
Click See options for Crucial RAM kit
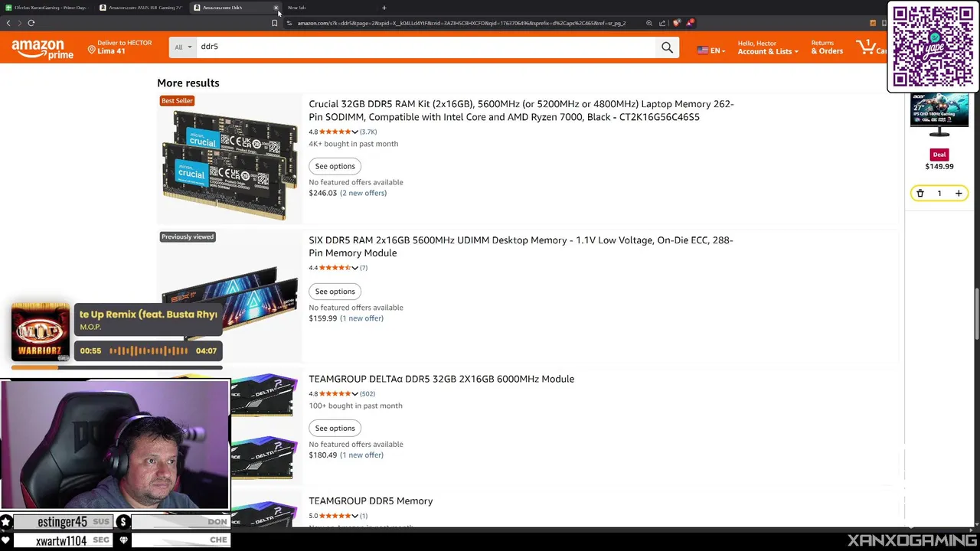335,166
